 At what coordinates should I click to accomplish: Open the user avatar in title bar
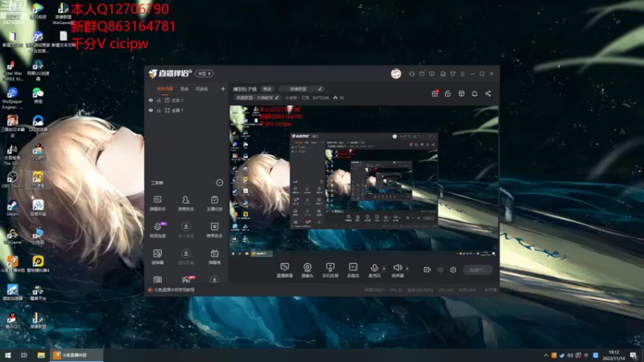click(396, 74)
